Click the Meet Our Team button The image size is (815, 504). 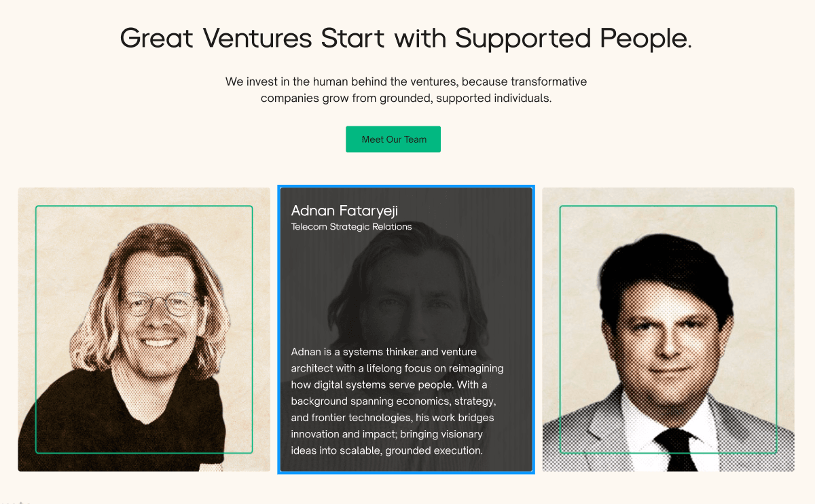393,139
